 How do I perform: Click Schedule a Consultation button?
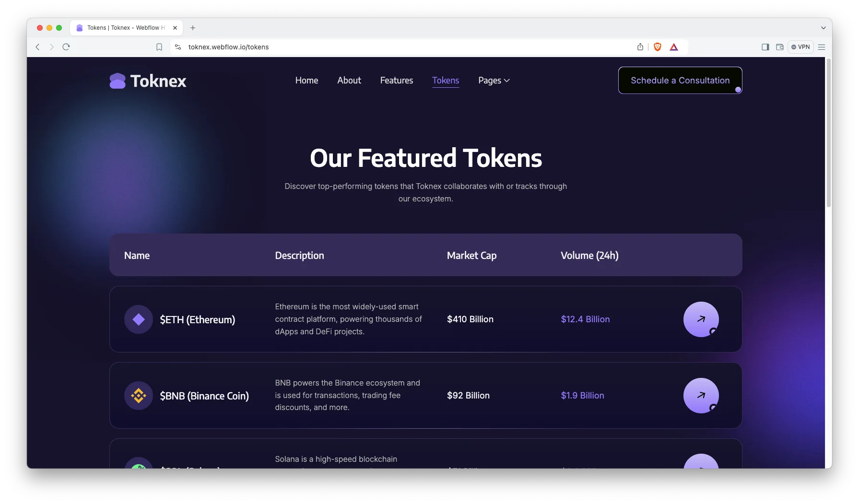click(x=680, y=81)
